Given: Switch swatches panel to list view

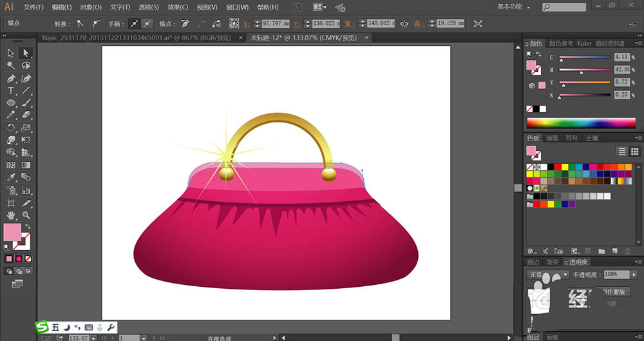Looking at the screenshot, I should [622, 151].
